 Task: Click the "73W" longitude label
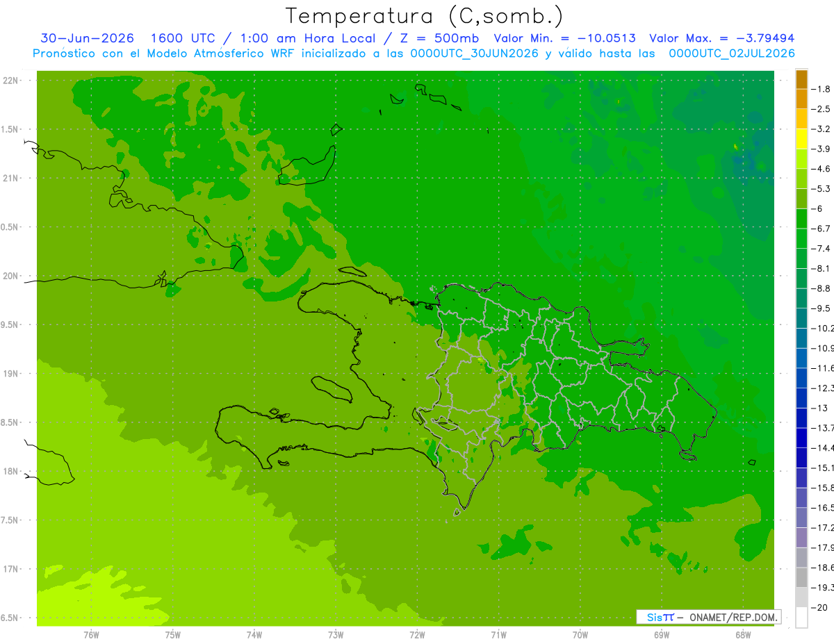(336, 634)
